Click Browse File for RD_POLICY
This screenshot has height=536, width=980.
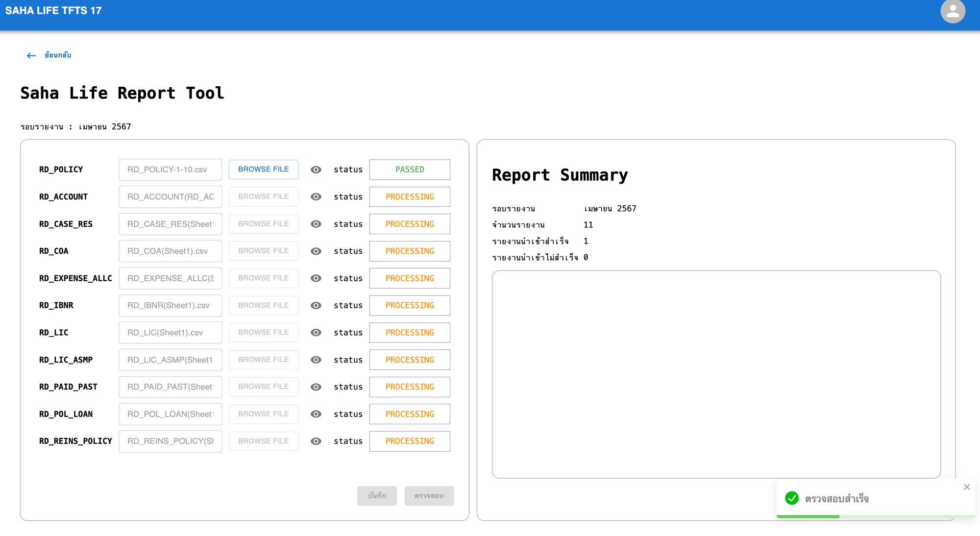coord(263,169)
